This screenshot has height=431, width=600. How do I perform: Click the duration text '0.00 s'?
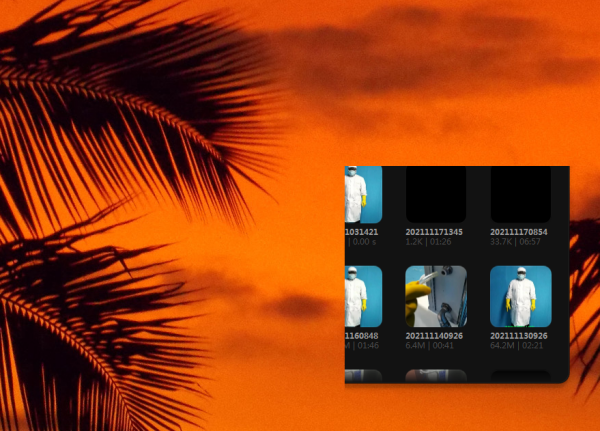364,242
